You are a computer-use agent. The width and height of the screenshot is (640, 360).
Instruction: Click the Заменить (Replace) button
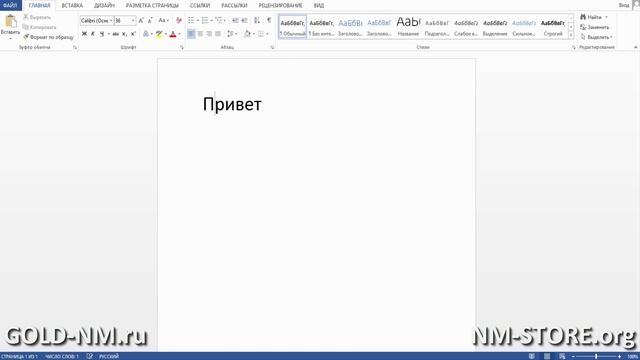click(595, 27)
